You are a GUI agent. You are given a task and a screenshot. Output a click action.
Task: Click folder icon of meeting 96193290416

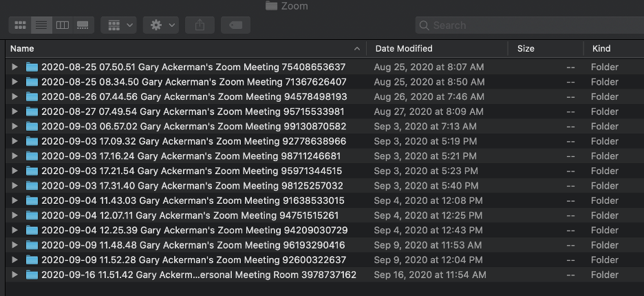coord(32,244)
